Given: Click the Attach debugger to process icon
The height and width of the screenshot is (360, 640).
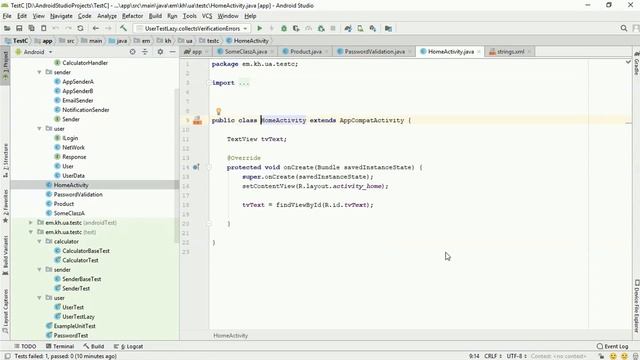Looking at the screenshot, I should point(321,29).
